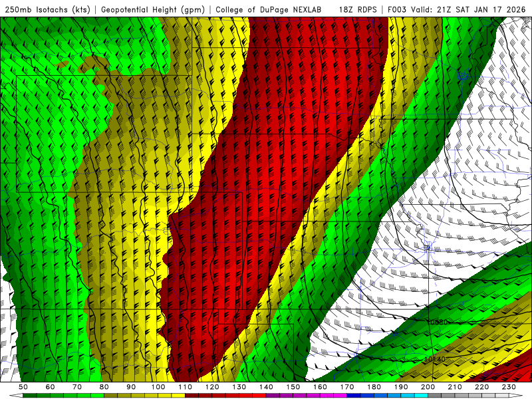Click the 'Geopotential Height (gpm)' title text

coord(153,9)
